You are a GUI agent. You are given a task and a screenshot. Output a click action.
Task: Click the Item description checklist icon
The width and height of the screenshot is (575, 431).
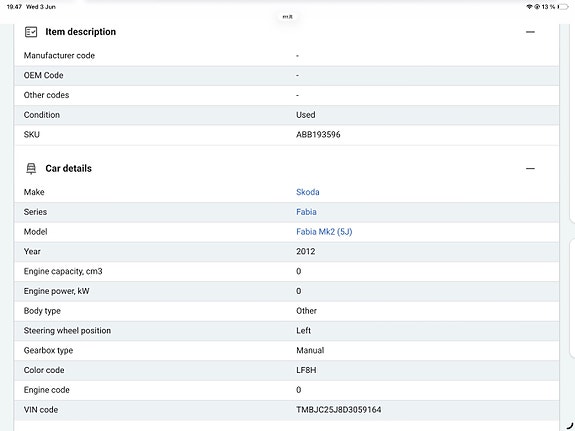(31, 32)
